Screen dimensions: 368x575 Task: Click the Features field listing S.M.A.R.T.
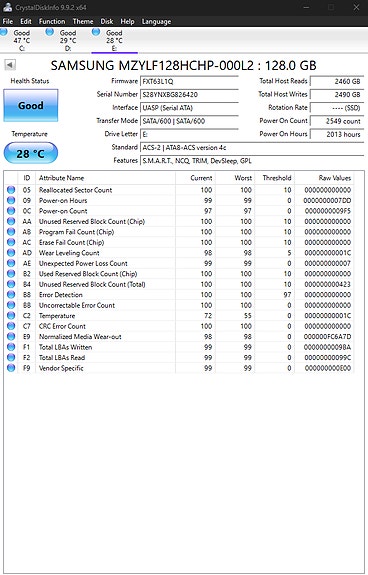coord(252,161)
